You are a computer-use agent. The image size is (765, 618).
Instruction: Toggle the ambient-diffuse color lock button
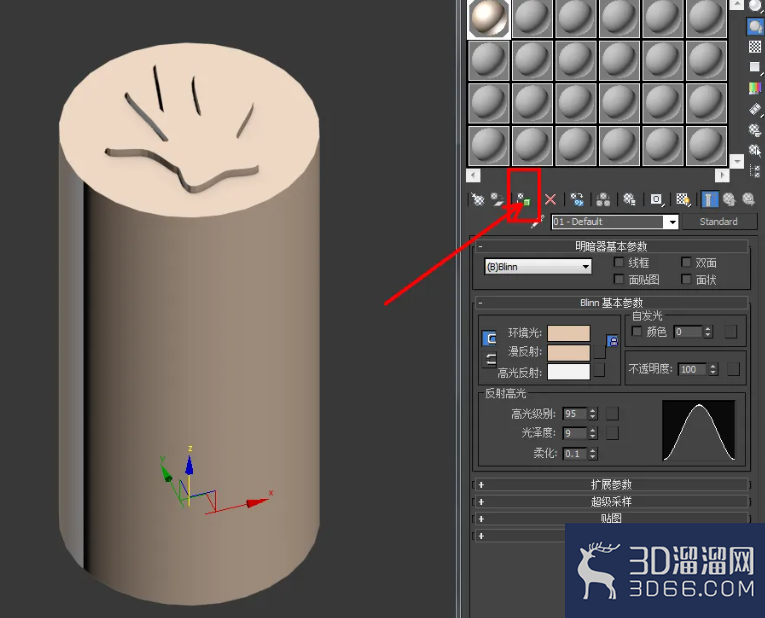(x=489, y=339)
